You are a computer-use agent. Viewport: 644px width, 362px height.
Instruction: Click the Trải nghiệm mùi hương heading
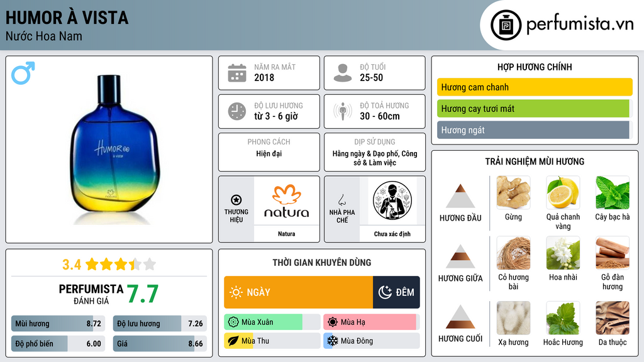pyautogui.click(x=535, y=162)
